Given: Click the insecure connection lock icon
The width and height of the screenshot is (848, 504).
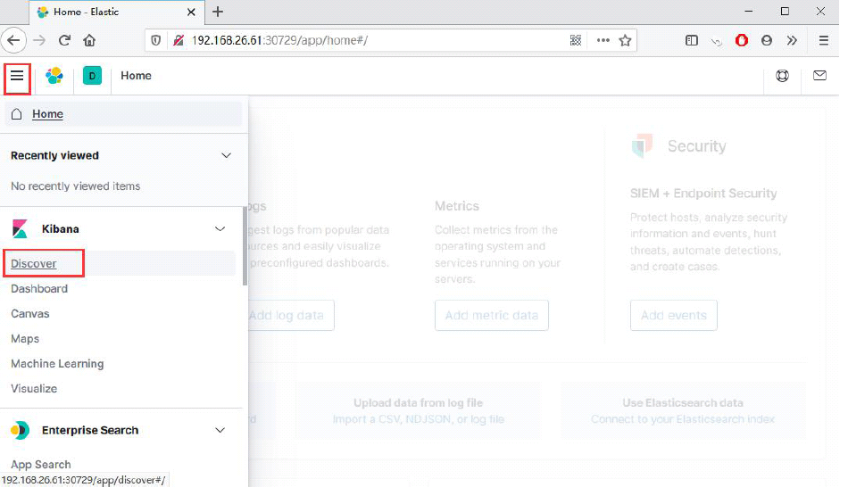Looking at the screenshot, I should 178,40.
